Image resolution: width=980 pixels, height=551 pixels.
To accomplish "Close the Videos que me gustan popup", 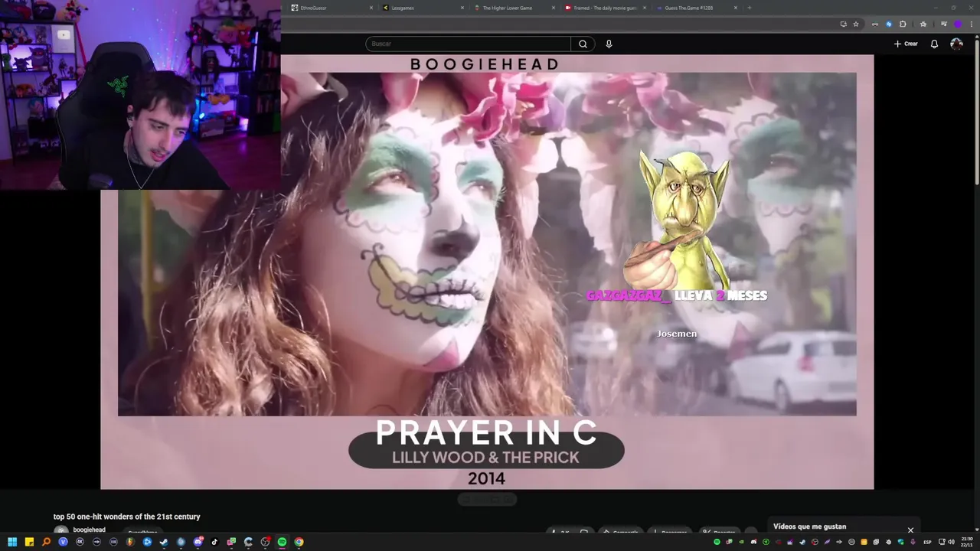I will click(910, 530).
